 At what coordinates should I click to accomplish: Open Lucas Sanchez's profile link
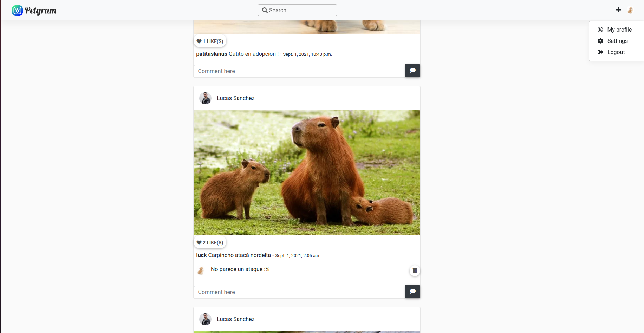click(236, 98)
